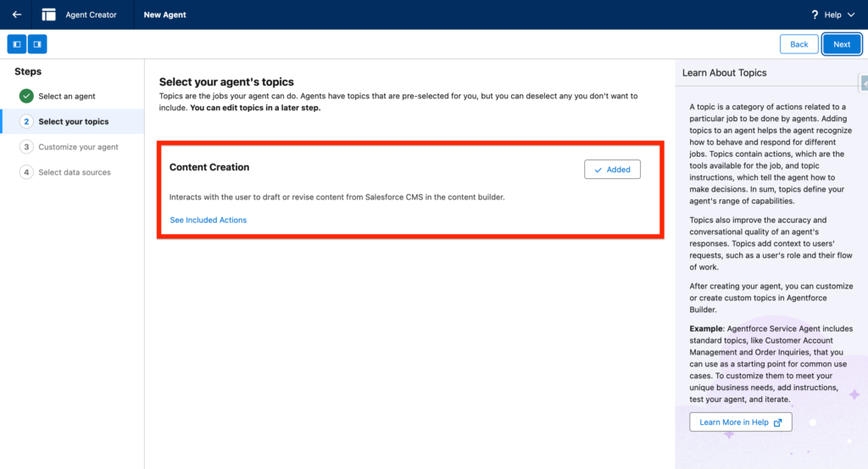Click the Agent Creator app icon

tap(49, 14)
